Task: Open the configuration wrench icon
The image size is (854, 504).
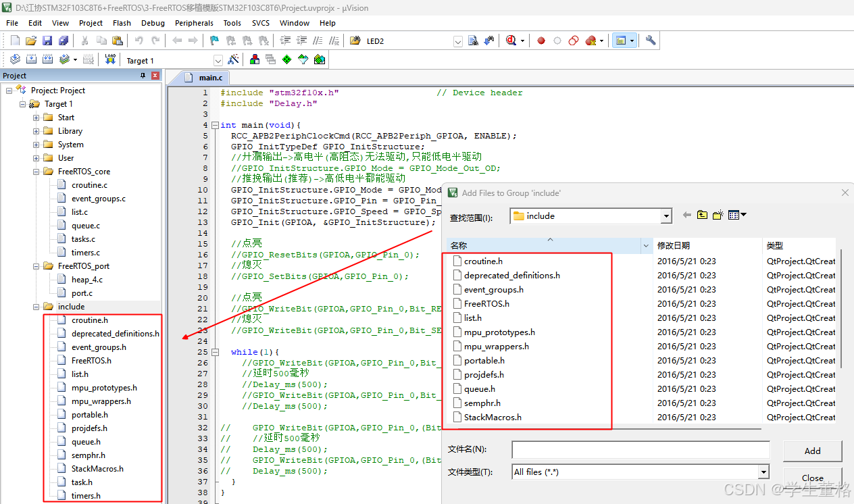Action: coord(651,41)
